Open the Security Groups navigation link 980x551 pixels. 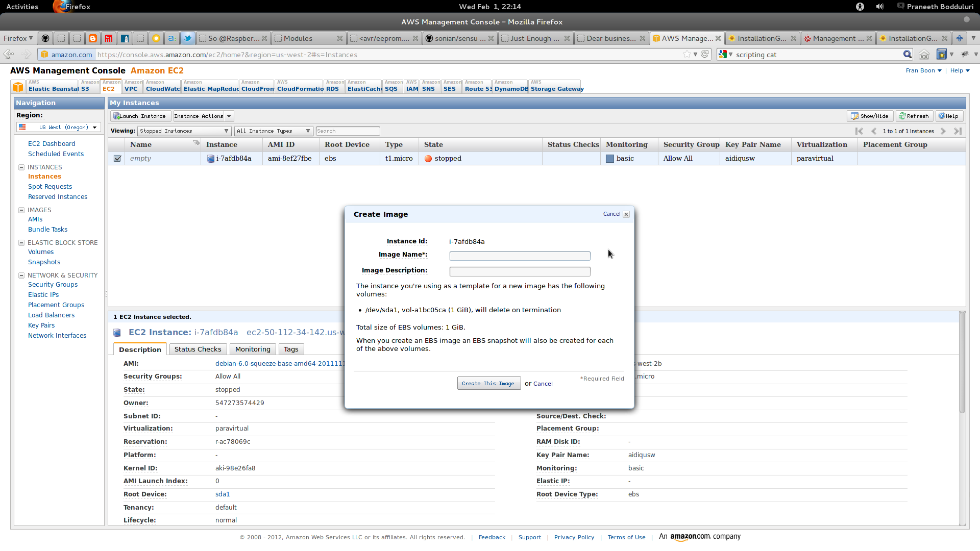coord(53,285)
